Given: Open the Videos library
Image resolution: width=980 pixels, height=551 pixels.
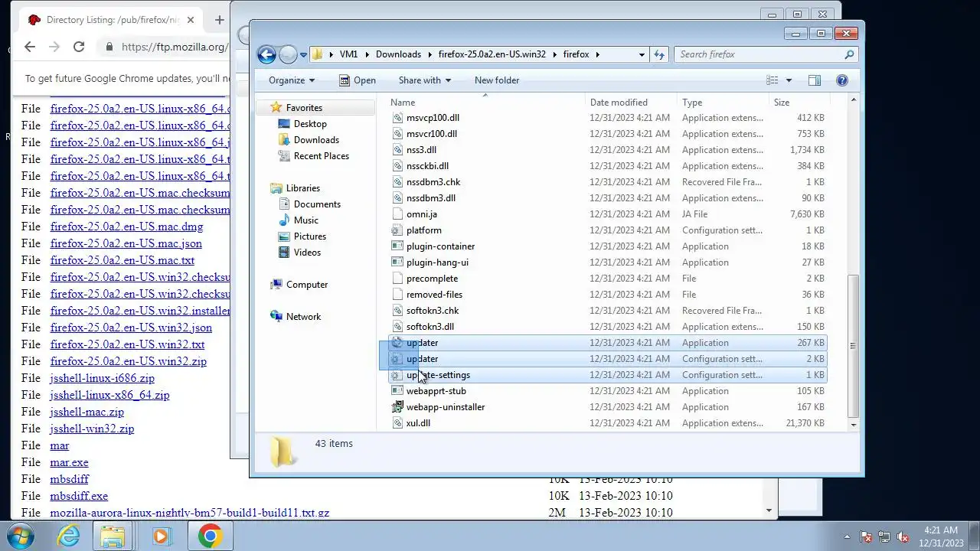Looking at the screenshot, I should (x=307, y=253).
